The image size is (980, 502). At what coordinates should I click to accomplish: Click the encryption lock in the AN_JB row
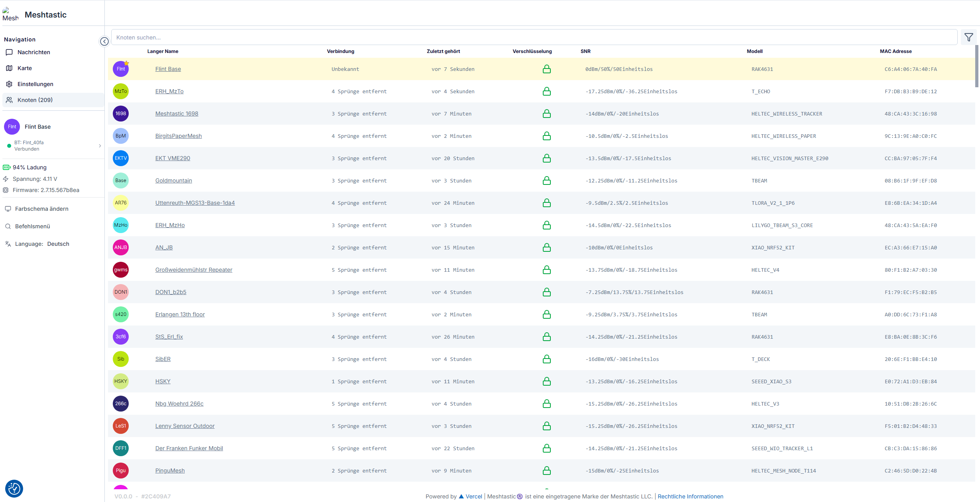[547, 247]
